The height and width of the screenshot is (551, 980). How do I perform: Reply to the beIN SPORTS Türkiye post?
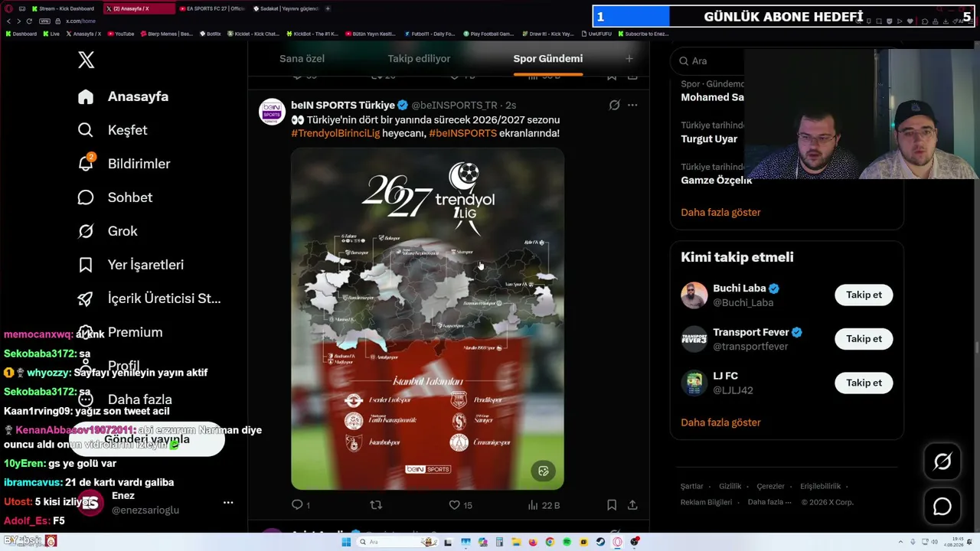coord(298,505)
